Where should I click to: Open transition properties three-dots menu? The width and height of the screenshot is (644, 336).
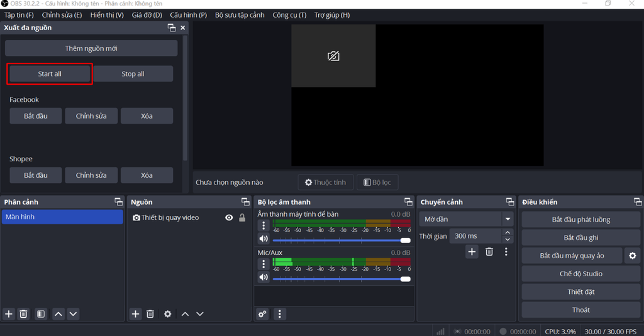pos(506,251)
